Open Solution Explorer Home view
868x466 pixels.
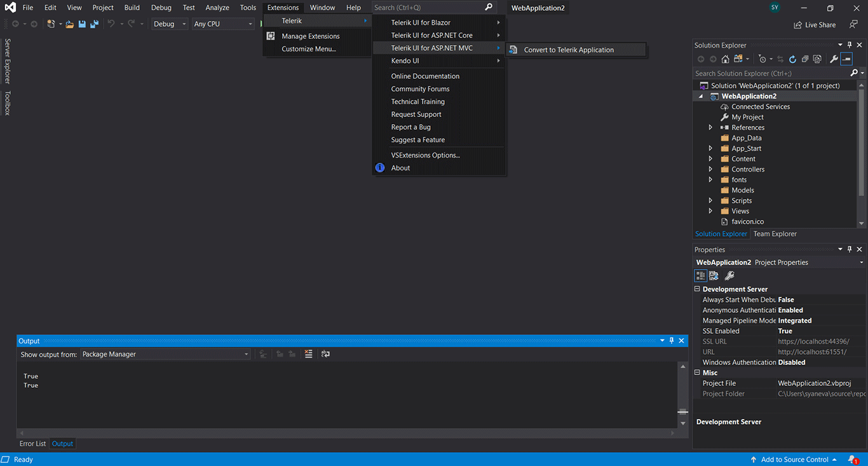(725, 58)
